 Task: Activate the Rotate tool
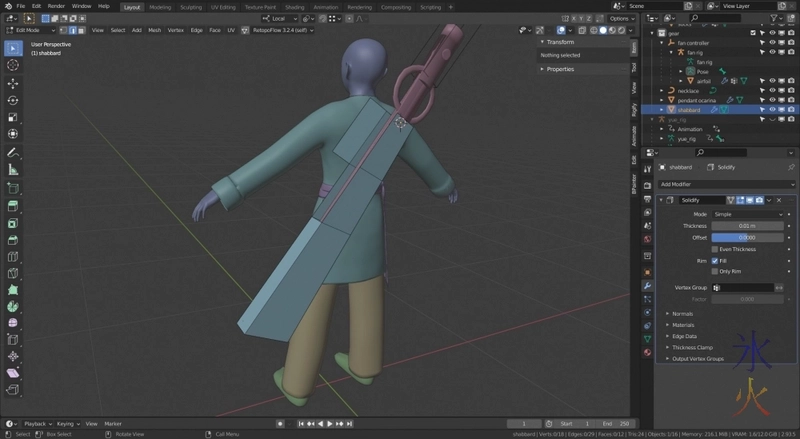(13, 100)
